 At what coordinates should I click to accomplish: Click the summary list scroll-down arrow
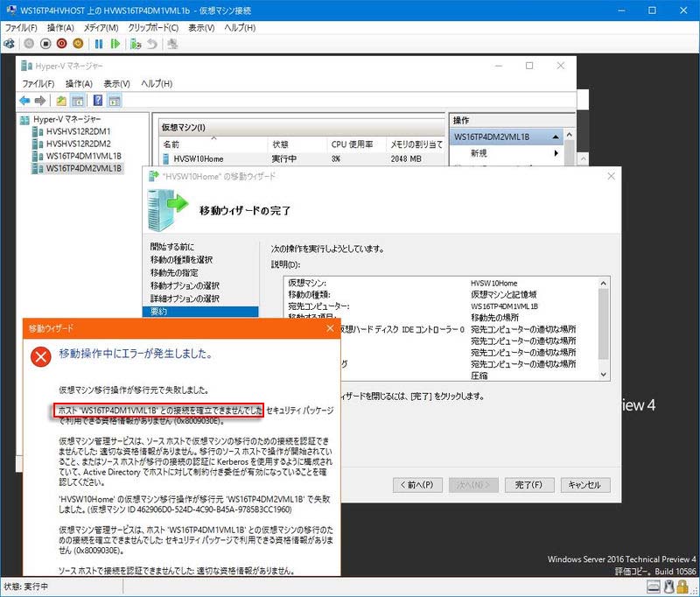(604, 375)
